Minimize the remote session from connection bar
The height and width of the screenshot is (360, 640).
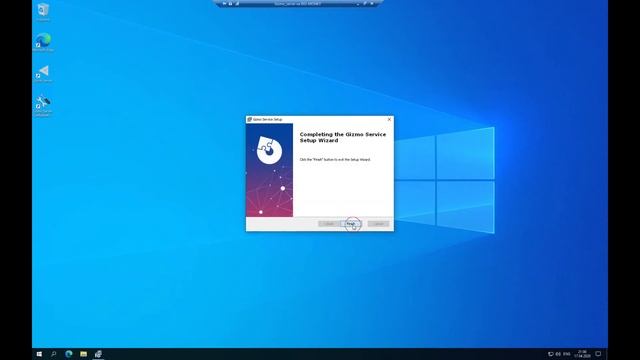[358, 4]
